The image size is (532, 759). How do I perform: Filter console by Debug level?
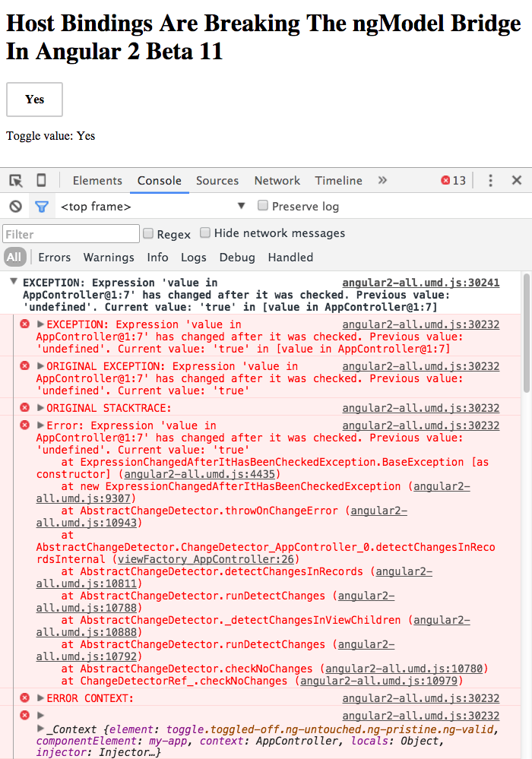[x=236, y=258]
